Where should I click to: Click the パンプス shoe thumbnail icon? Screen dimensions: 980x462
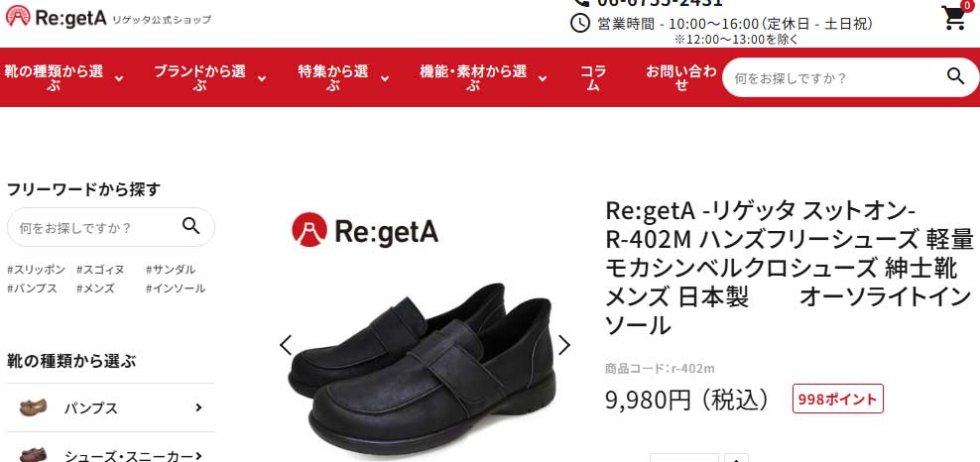33,407
